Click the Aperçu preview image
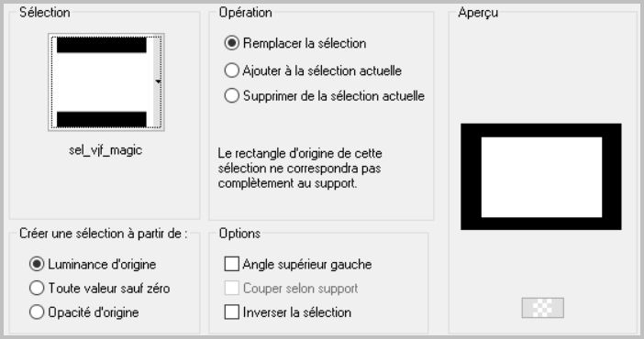Screen dimensions: 644x339 [541, 177]
